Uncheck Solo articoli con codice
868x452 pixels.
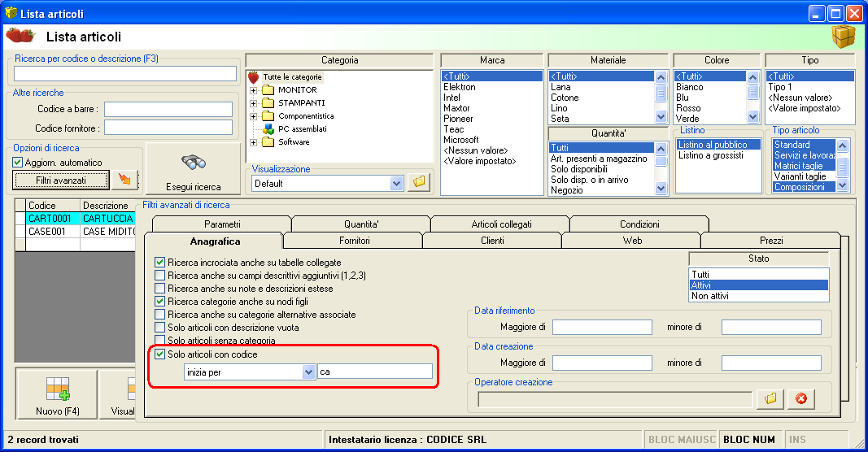click(x=160, y=354)
